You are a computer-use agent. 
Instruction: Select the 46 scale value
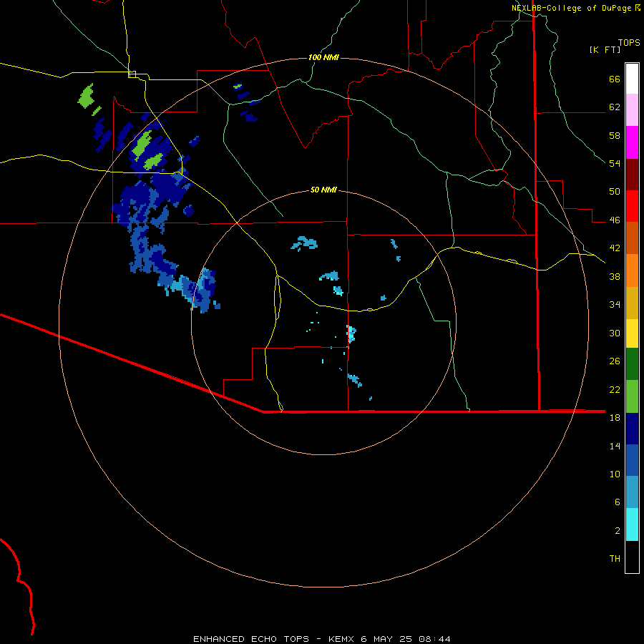615,220
